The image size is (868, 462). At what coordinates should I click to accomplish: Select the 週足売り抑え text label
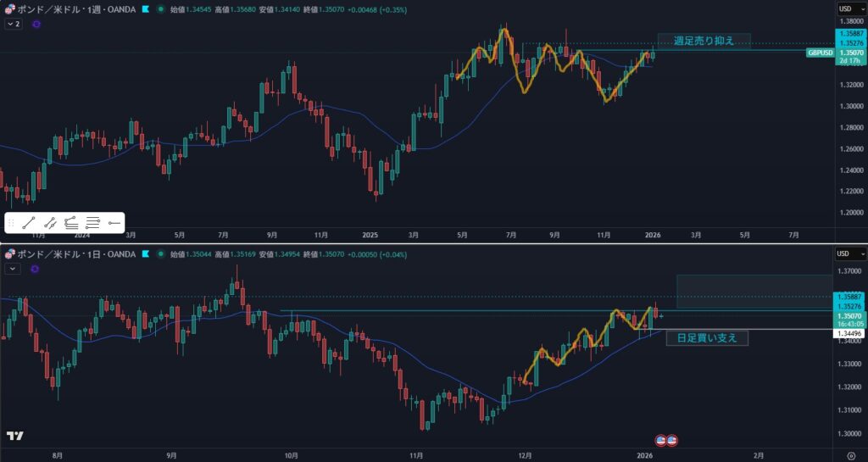[704, 41]
